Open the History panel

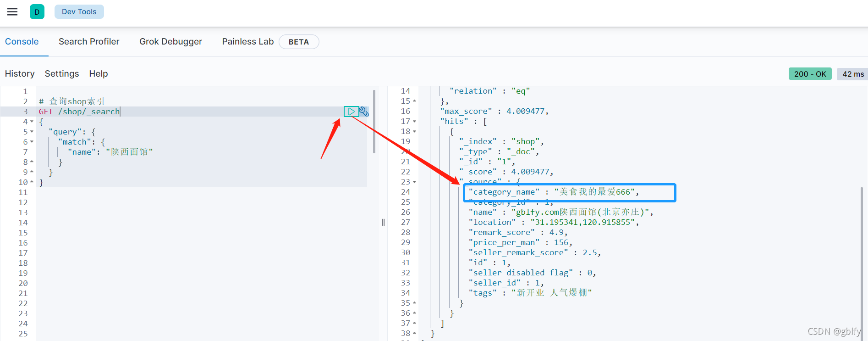tap(20, 73)
